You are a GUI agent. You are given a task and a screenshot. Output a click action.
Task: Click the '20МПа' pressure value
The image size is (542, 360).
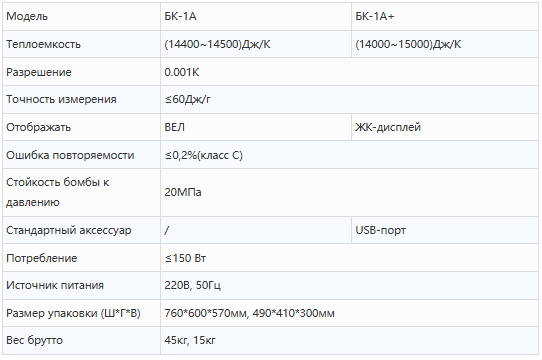[183, 192]
